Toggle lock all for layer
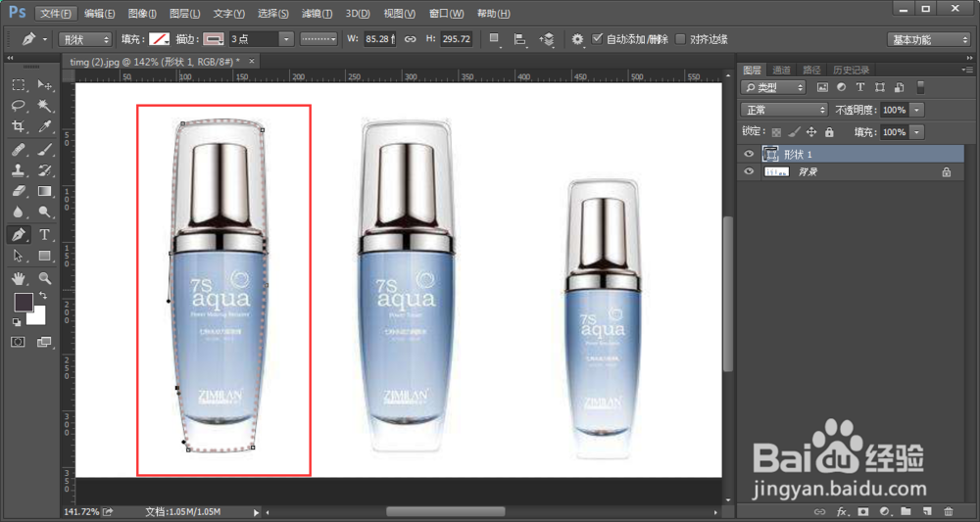Screen dimensions: 980x522 (x=829, y=132)
